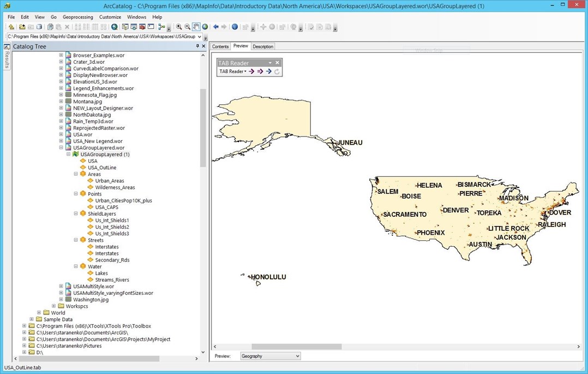
Task: Collapse the Water group
Action: pyautogui.click(x=76, y=266)
